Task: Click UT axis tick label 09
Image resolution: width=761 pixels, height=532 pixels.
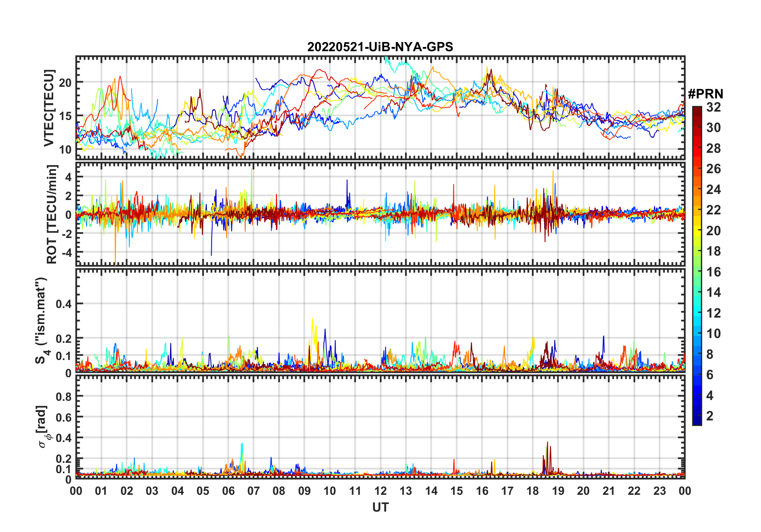Action: coord(304,491)
